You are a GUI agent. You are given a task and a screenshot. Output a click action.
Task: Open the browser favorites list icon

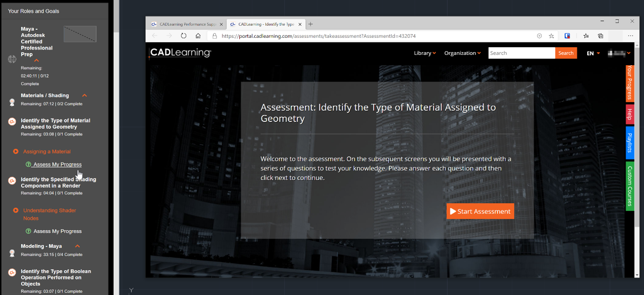pyautogui.click(x=586, y=36)
